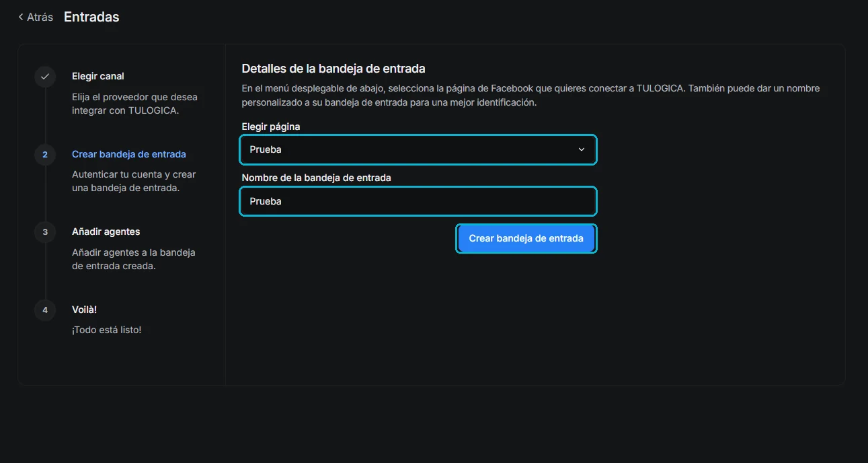This screenshot has width=868, height=463.
Task: Click the chevron arrow in the Prueba dropdown
Action: [x=582, y=149]
